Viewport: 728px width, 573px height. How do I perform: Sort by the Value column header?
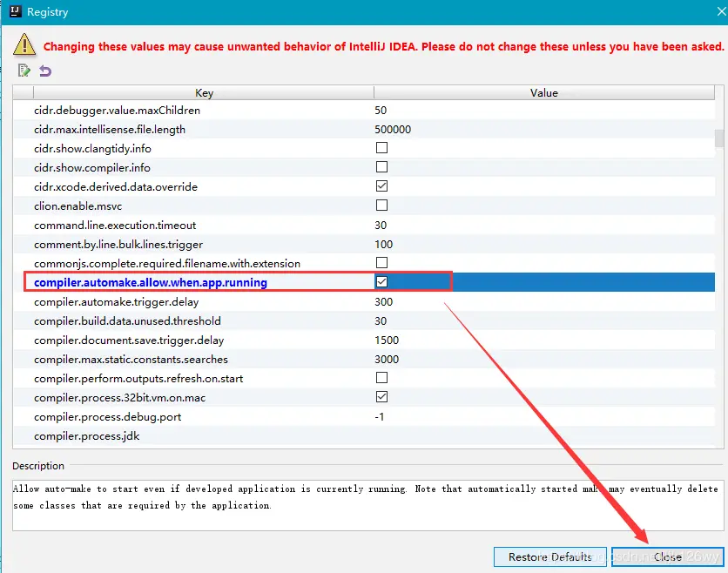tap(544, 93)
